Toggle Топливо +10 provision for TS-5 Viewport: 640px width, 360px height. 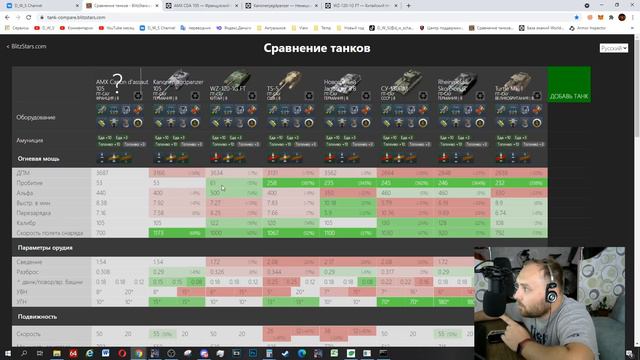[x=280, y=144]
